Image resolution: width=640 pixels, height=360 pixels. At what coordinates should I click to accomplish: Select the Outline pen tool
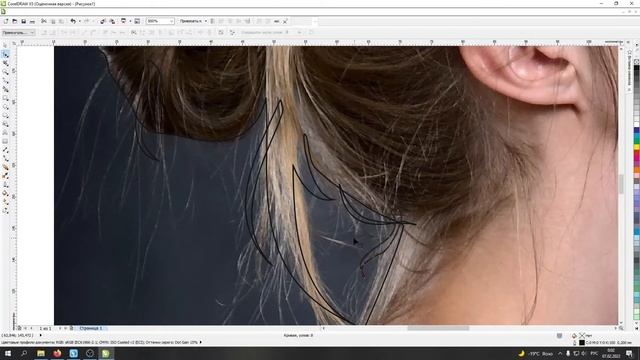click(x=5, y=184)
